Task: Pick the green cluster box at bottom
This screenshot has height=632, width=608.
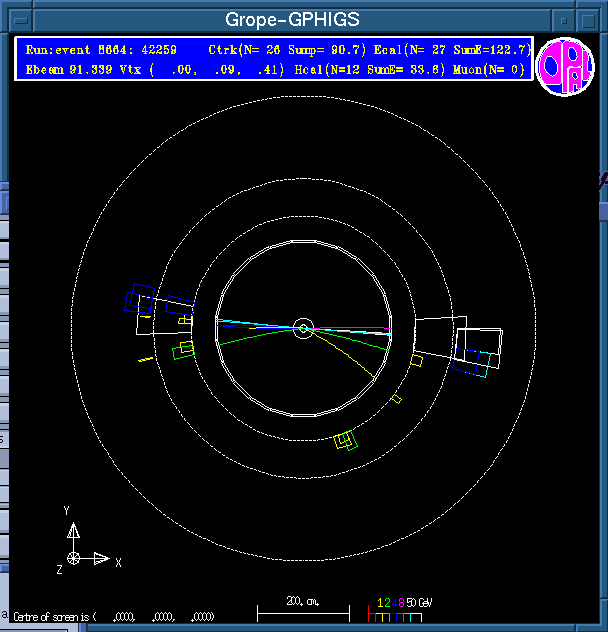Action: [346, 440]
